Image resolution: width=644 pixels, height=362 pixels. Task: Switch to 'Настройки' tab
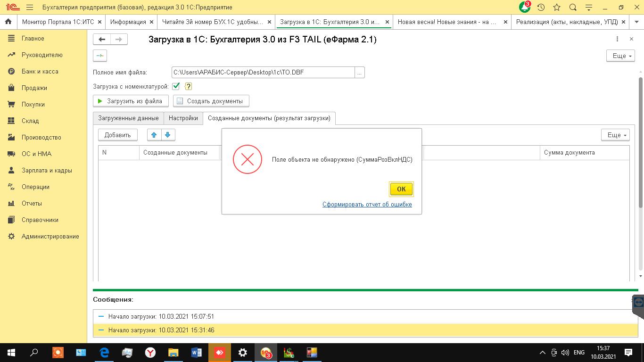tap(183, 118)
